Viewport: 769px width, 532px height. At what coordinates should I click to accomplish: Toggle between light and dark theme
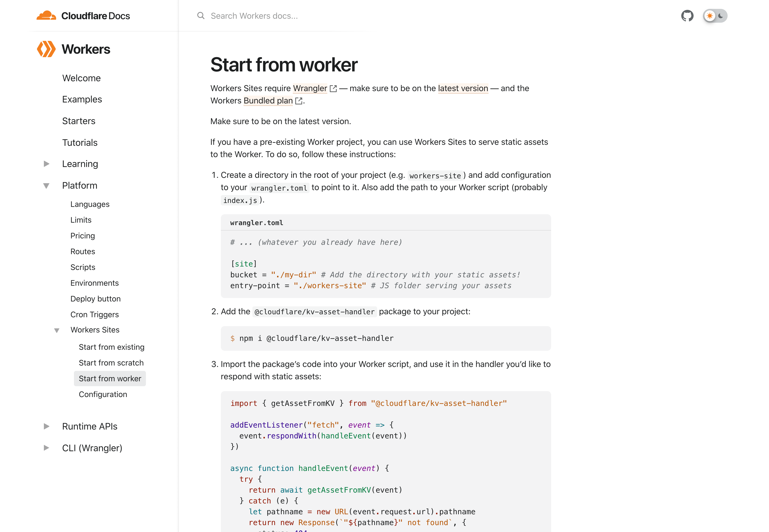point(715,15)
